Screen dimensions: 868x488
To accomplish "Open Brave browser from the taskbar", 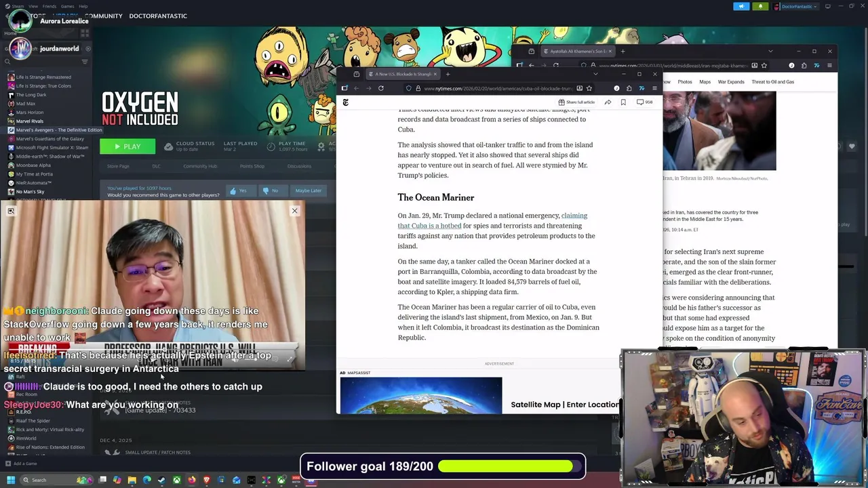I will [207, 480].
